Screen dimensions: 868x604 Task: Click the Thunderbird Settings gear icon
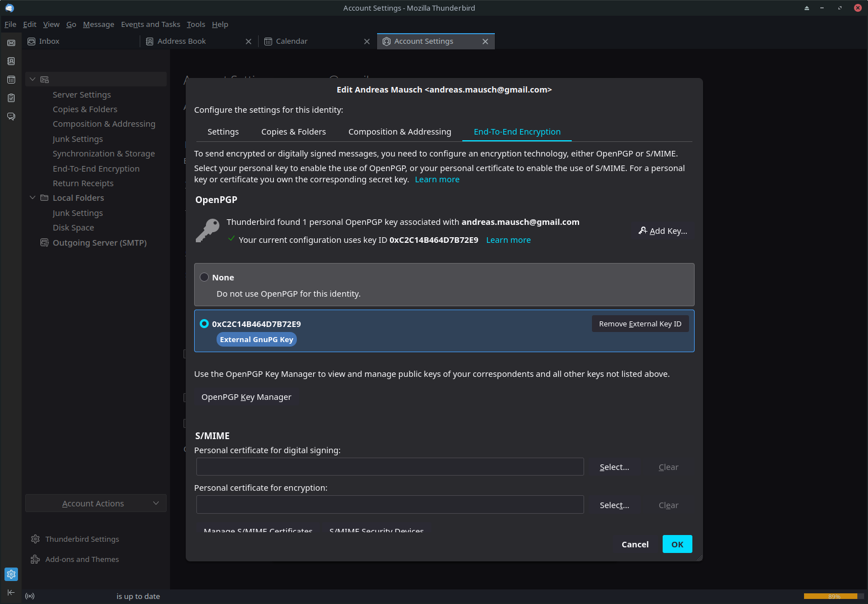click(35, 539)
